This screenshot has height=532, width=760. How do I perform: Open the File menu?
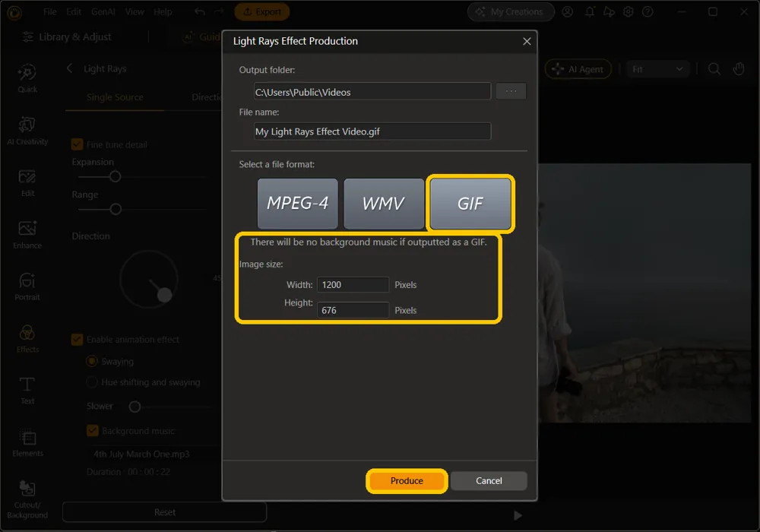50,11
